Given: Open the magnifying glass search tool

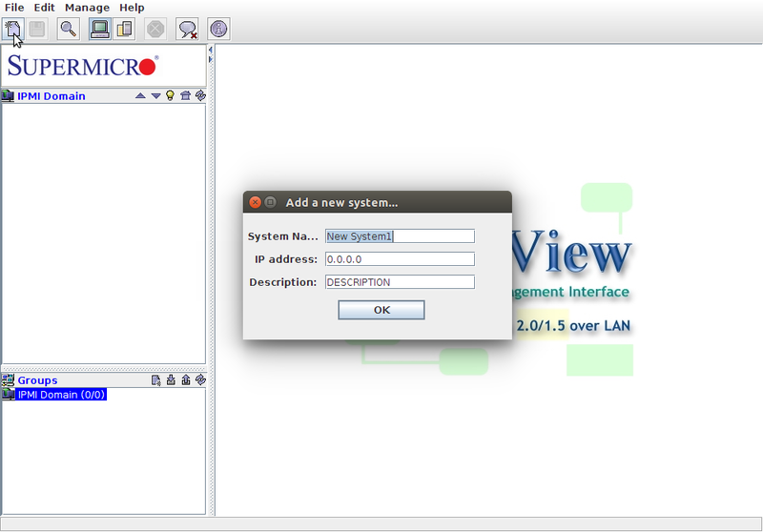Looking at the screenshot, I should [69, 29].
